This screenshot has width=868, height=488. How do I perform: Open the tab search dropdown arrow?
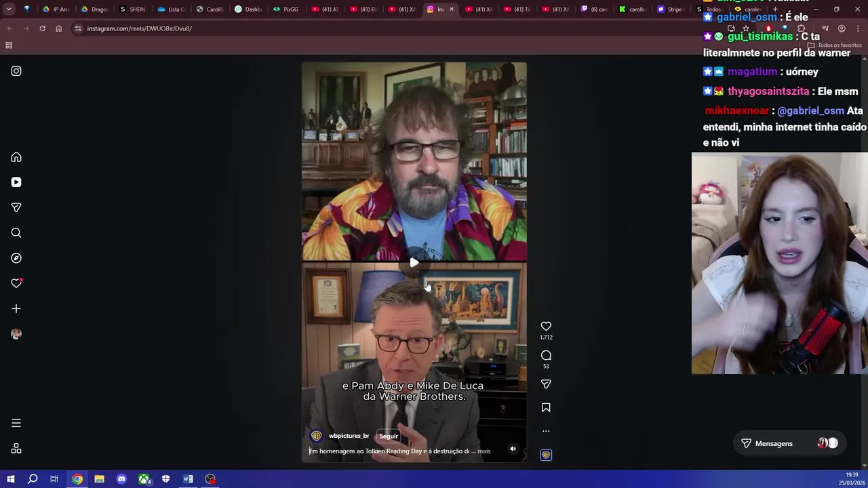9,9
